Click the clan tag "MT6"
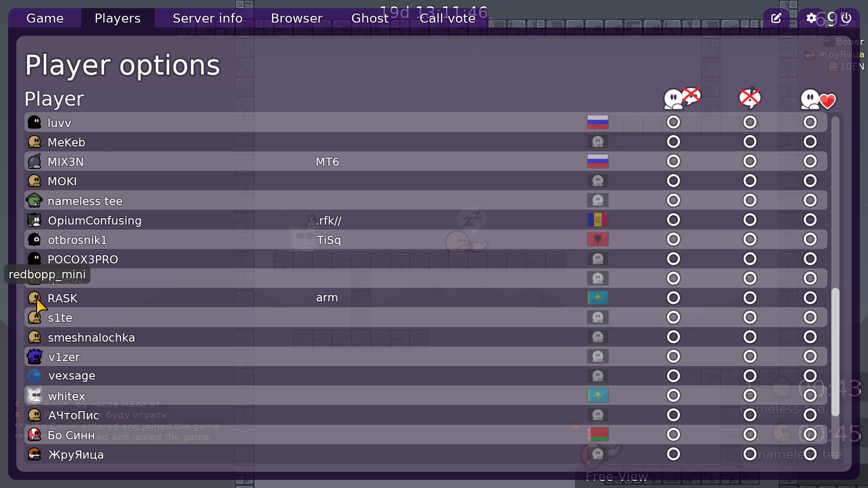Viewport: 868px width, 488px height. pos(327,162)
